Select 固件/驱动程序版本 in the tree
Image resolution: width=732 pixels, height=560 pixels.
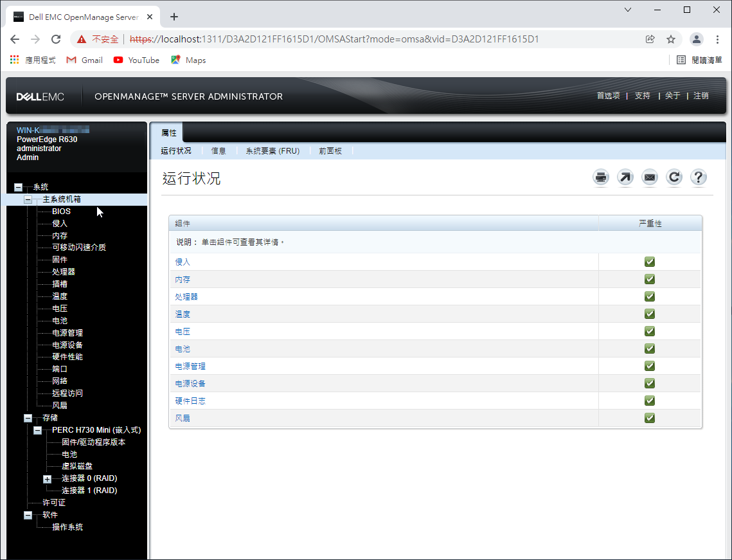click(93, 442)
